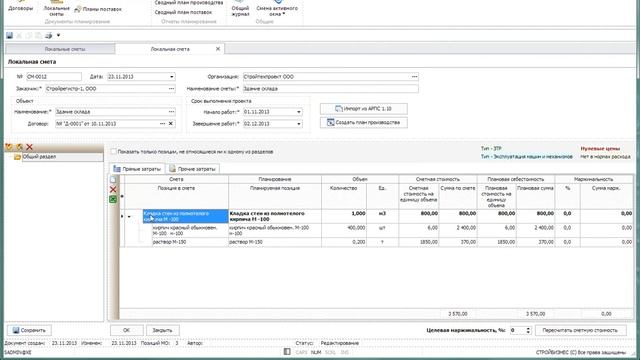The height and width of the screenshot is (360, 640).
Task: Click Создать план производства button
Action: click(364, 122)
